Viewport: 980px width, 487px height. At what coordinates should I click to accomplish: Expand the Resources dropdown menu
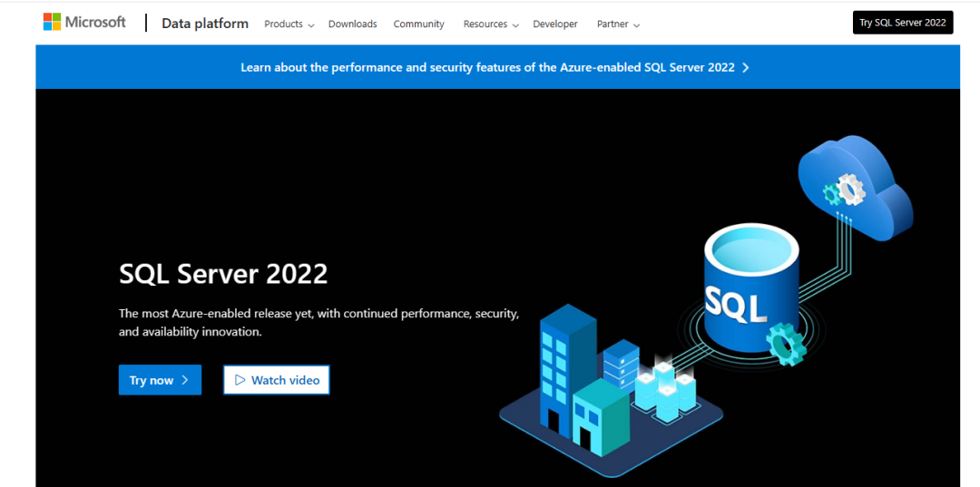490,24
